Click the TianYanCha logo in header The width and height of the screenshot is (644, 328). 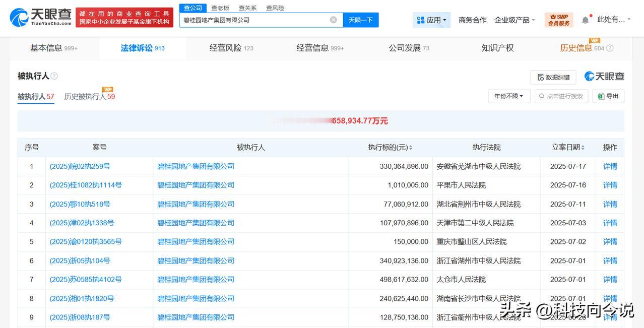click(x=40, y=18)
